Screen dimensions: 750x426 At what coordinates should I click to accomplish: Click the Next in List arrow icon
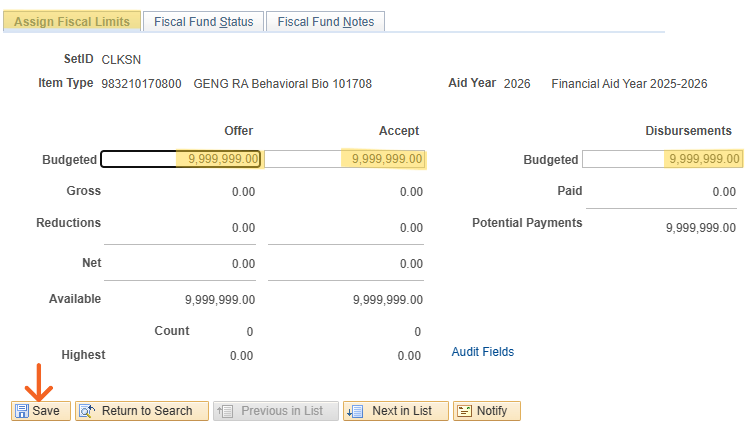355,411
